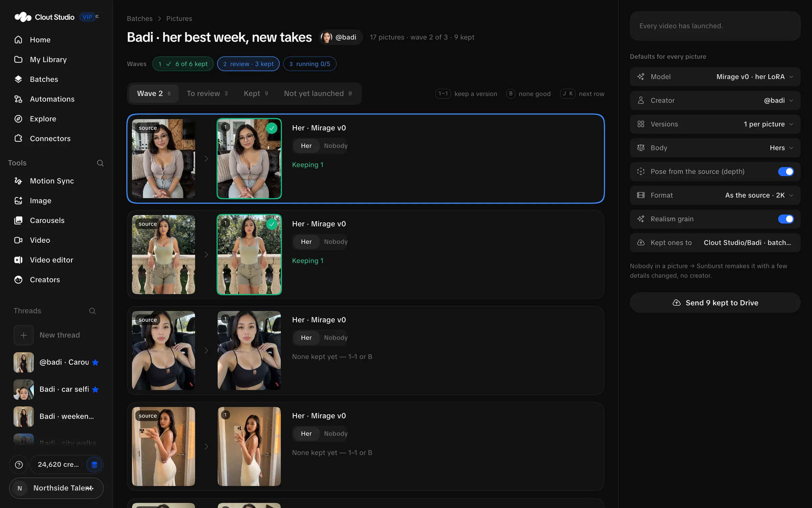This screenshot has width=812, height=508.
Task: Start a New thread
Action: tap(56, 335)
